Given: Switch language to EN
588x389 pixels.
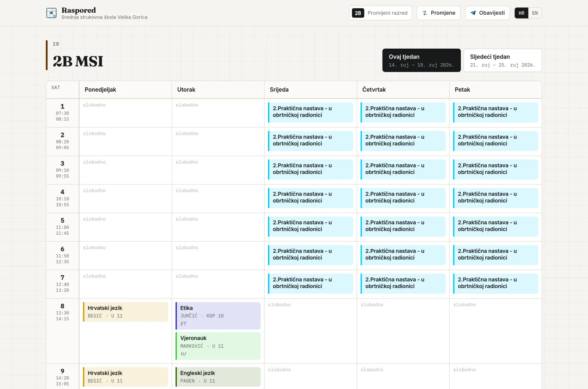Looking at the screenshot, I should pos(535,13).
